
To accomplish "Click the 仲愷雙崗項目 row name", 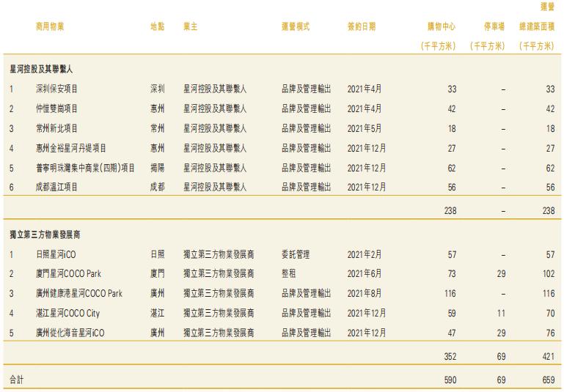I will (56, 108).
